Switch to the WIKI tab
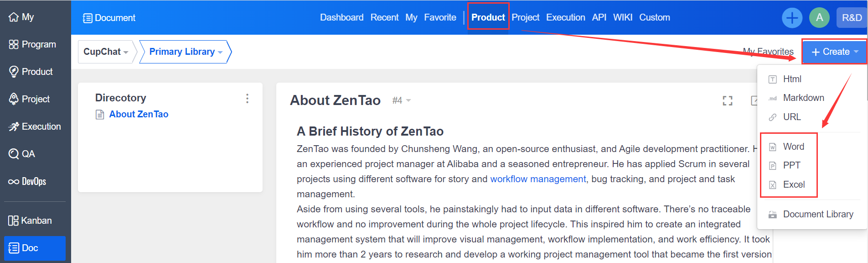The height and width of the screenshot is (263, 868). pos(622,17)
